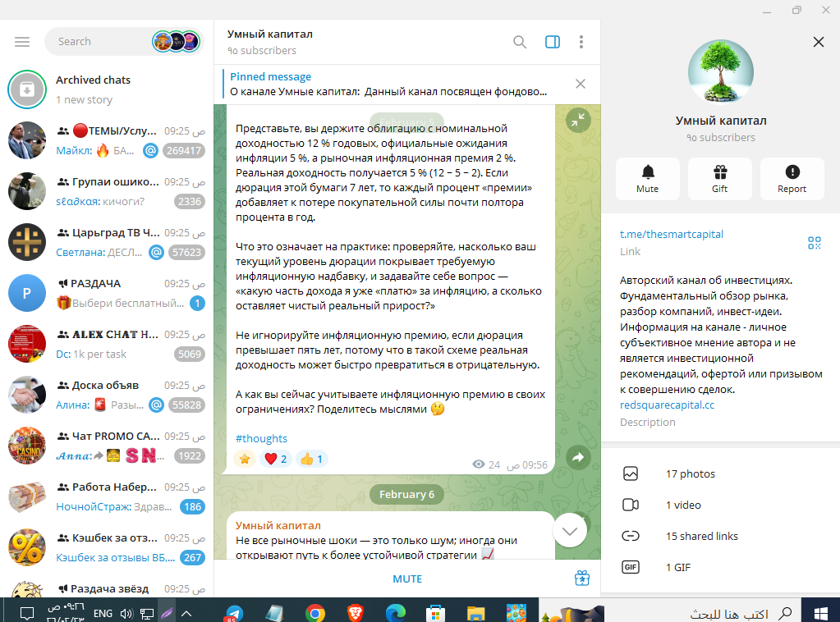Close the channel info panel
Screen dimensions: 840x622
point(818,42)
